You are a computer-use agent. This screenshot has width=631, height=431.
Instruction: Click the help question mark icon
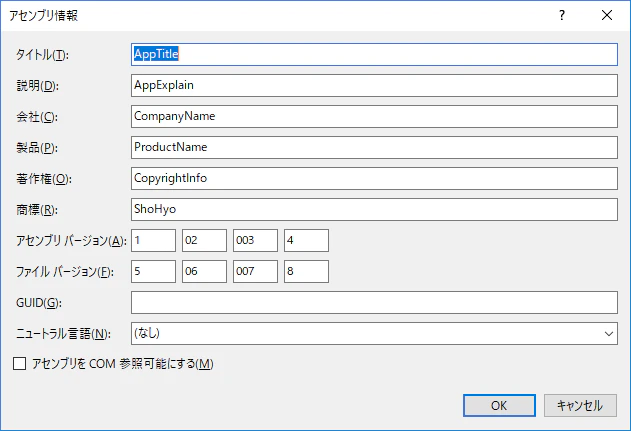coord(562,15)
